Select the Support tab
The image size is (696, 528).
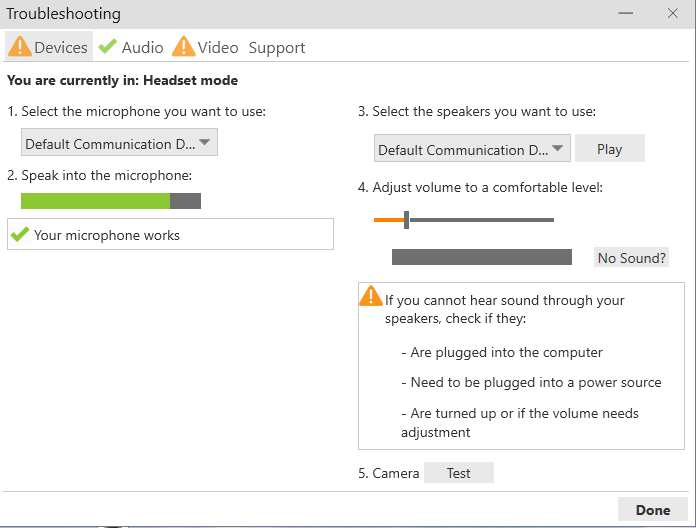(277, 48)
